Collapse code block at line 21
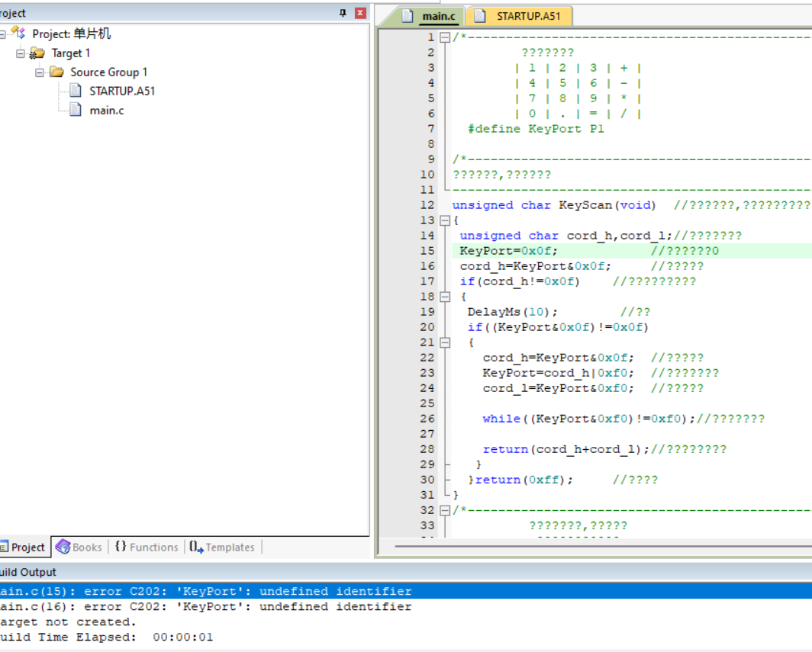 pos(444,342)
